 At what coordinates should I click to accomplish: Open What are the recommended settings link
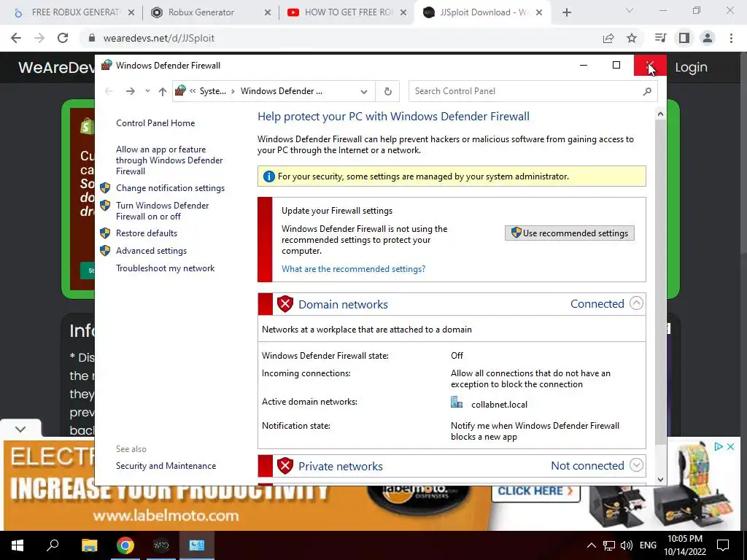(x=353, y=269)
